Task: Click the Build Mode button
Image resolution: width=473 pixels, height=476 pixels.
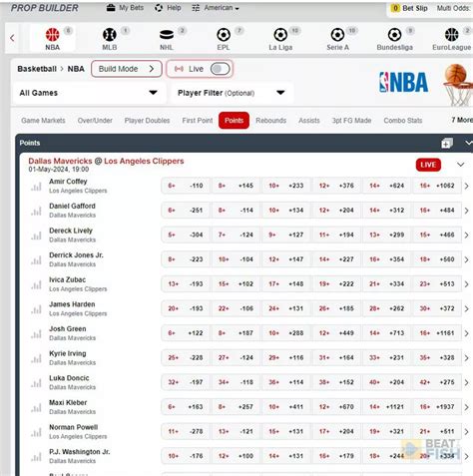Action: (127, 69)
